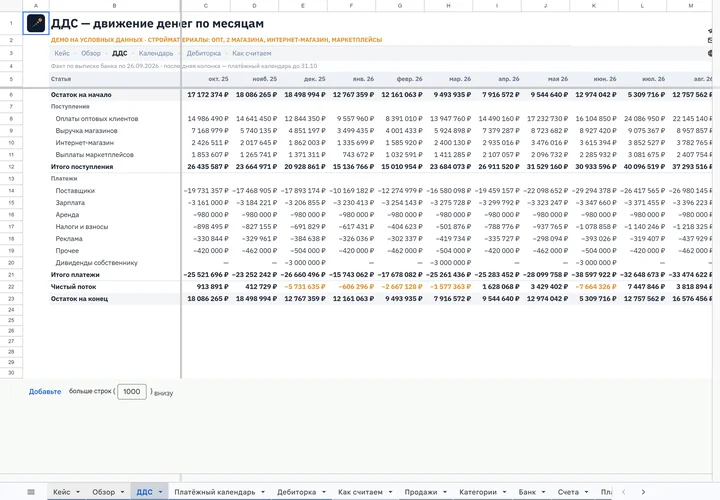The width and height of the screenshot is (720, 500).
Task: Select row 22 header
Action: [11, 287]
